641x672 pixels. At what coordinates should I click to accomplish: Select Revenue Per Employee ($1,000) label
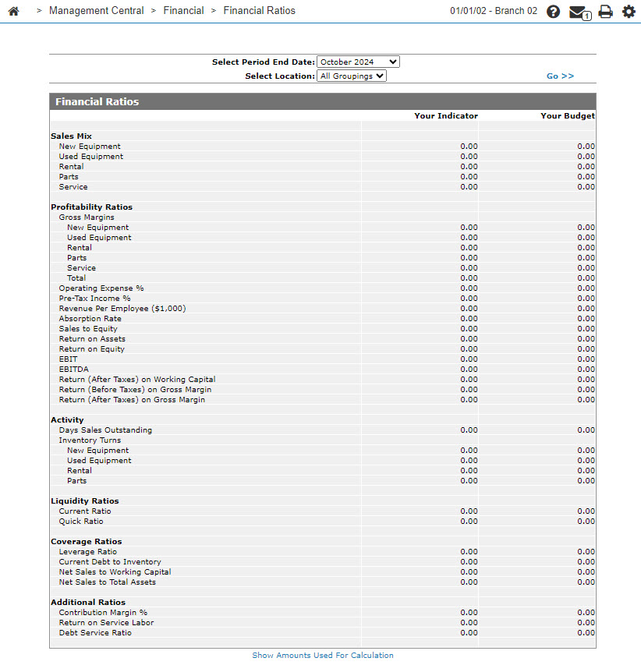[122, 309]
